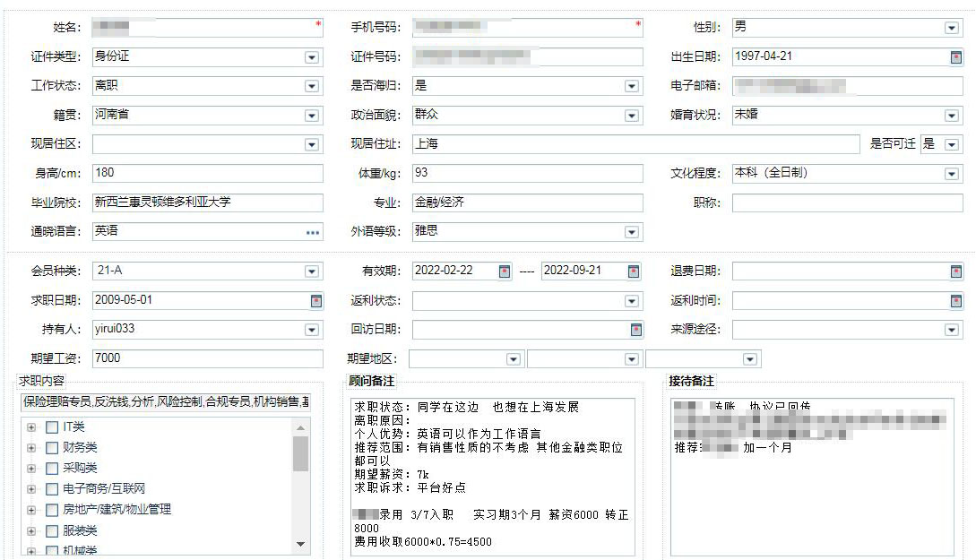Click the 求职内容 list scroll-down arrow
The image size is (976, 560).
(300, 544)
